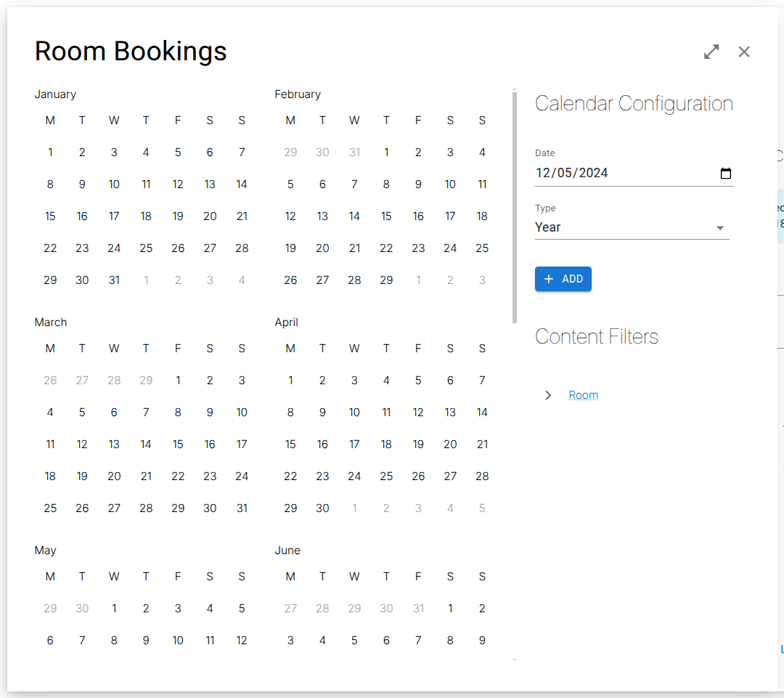Open the Type dropdown showing Year
The width and height of the screenshot is (784, 698).
[632, 227]
